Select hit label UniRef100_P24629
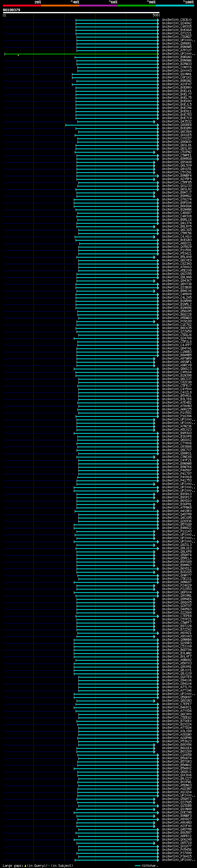Viewport: 197px width, 868px height. [x=177, y=586]
